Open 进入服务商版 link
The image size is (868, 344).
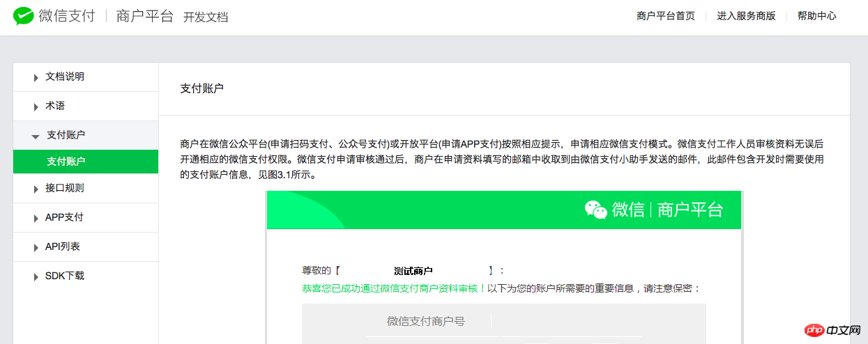click(746, 16)
